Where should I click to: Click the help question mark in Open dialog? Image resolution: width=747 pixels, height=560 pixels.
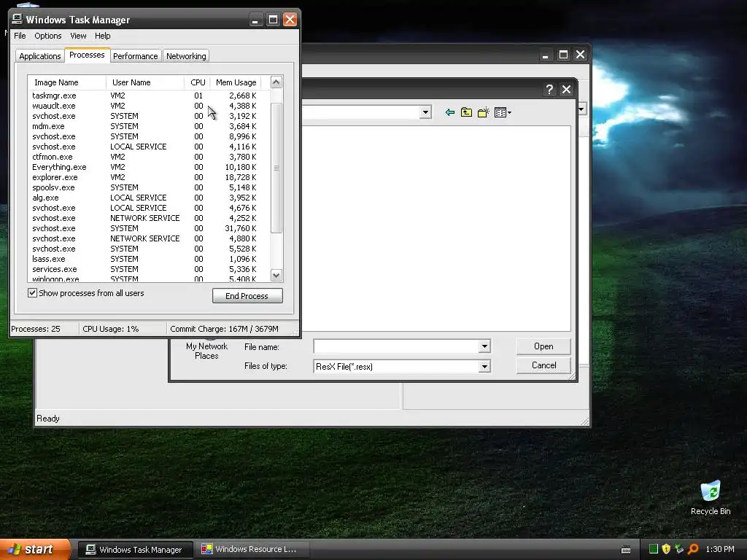point(549,90)
